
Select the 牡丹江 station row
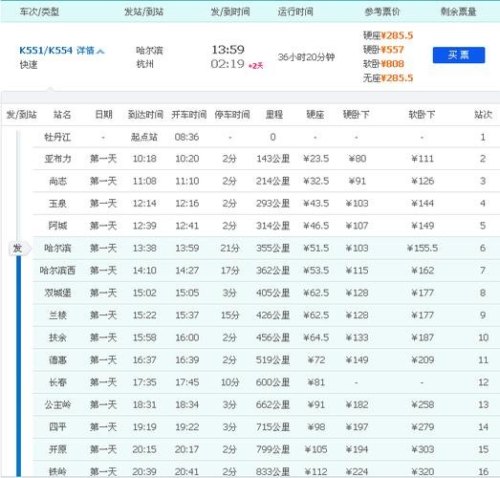click(x=266, y=137)
